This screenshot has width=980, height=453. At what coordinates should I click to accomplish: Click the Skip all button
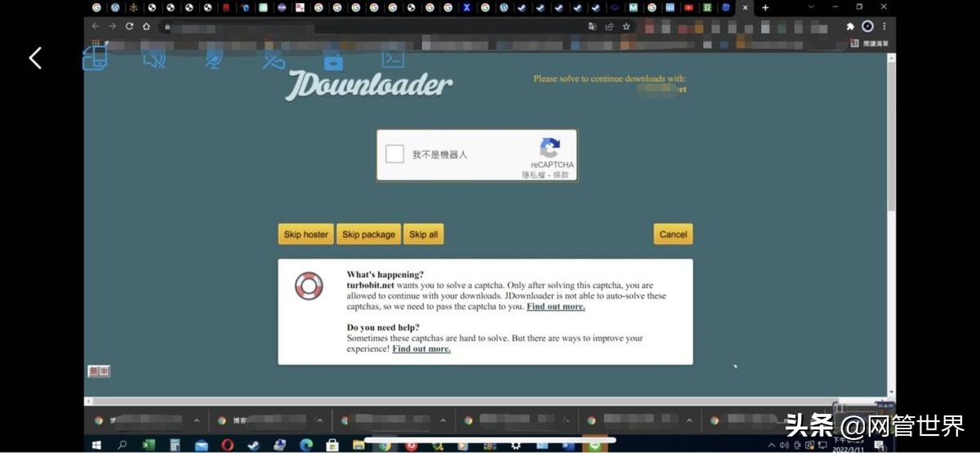point(424,234)
